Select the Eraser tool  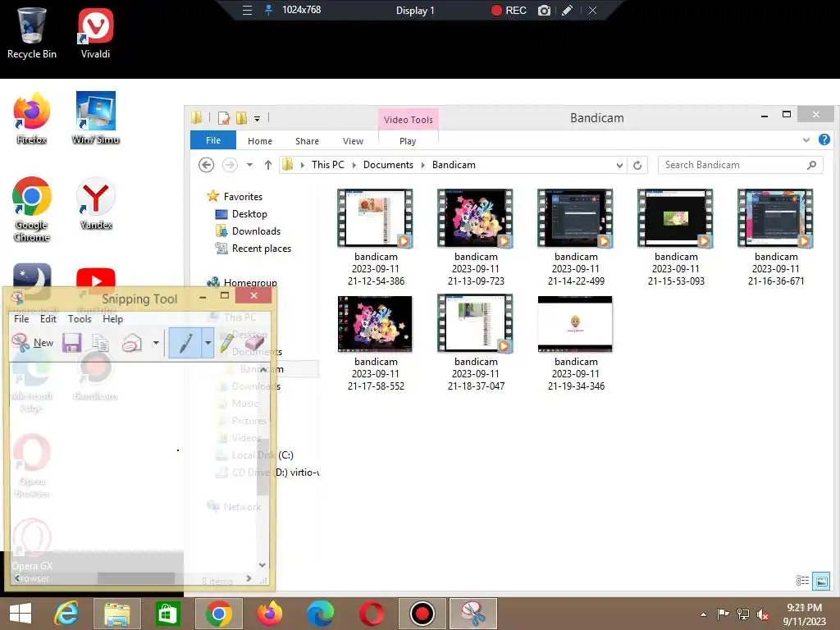[x=254, y=343]
